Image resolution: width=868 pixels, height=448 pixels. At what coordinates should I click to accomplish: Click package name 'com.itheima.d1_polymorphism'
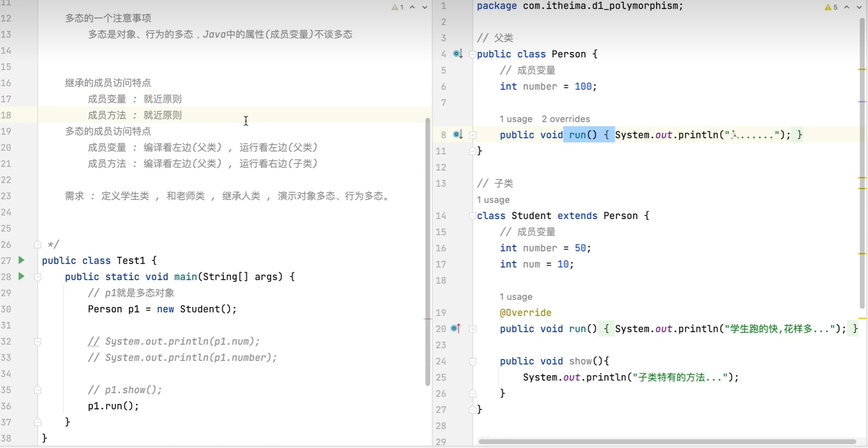pos(601,6)
